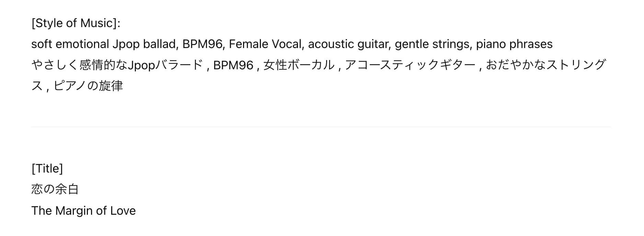Click "BPM96" in the Japanese style line
Image resolution: width=644 pixels, height=236 pixels.
coord(233,65)
